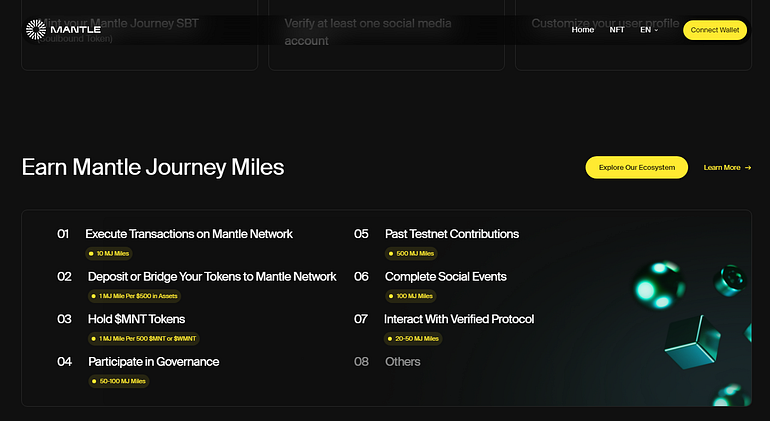Click the 20-50 MJ Miles badge
Image resolution: width=770 pixels, height=421 pixels.
coord(413,338)
